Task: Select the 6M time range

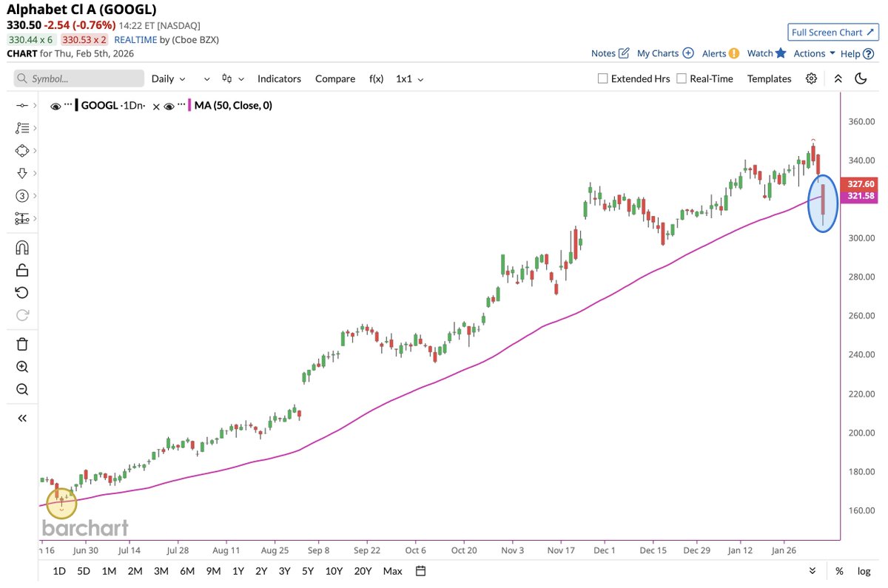Action: click(187, 571)
